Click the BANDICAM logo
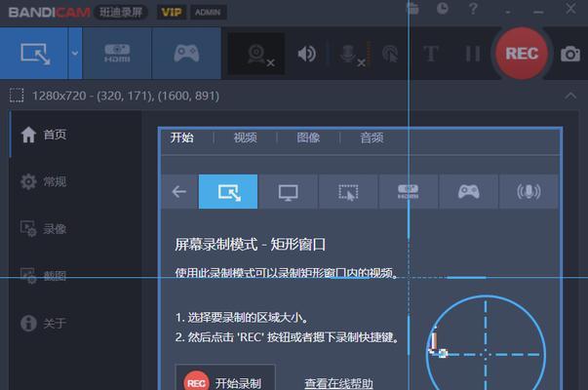 [x=49, y=13]
